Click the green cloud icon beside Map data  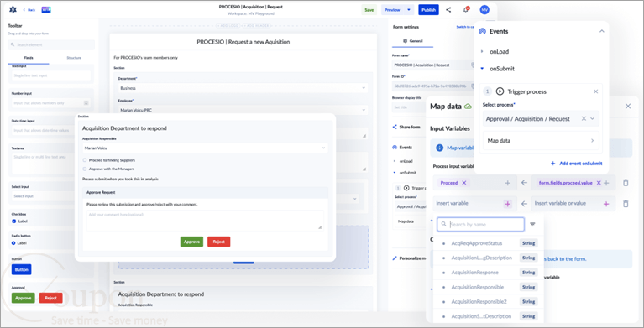pos(468,107)
